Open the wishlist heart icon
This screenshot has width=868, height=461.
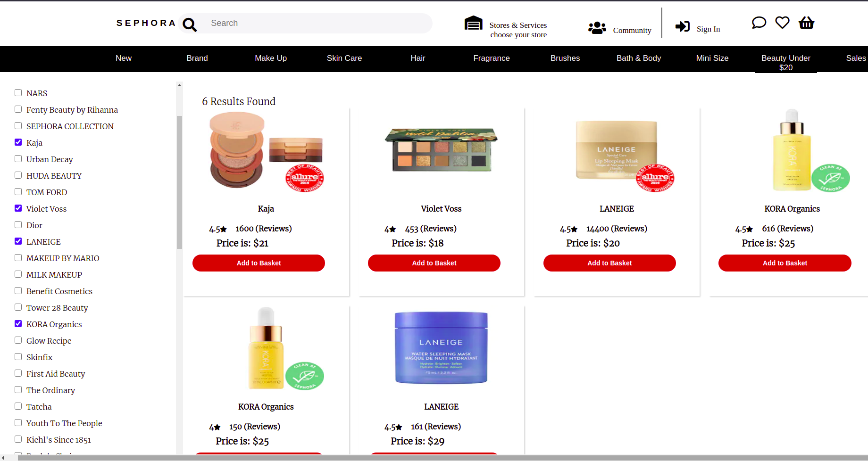(782, 23)
